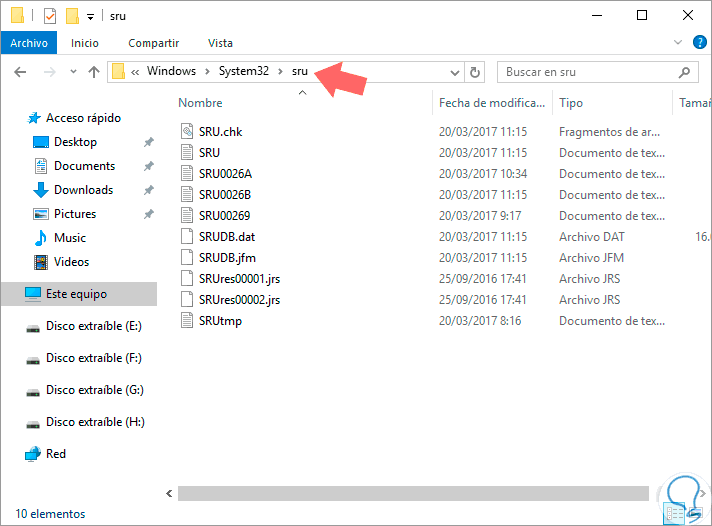Image resolution: width=712 pixels, height=526 pixels.
Task: Open Disco extraíble (F:)
Action: click(x=94, y=358)
